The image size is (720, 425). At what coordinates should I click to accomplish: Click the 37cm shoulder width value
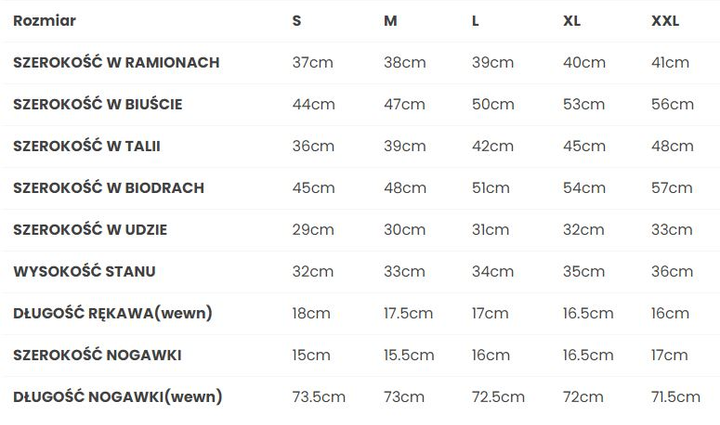pos(313,62)
